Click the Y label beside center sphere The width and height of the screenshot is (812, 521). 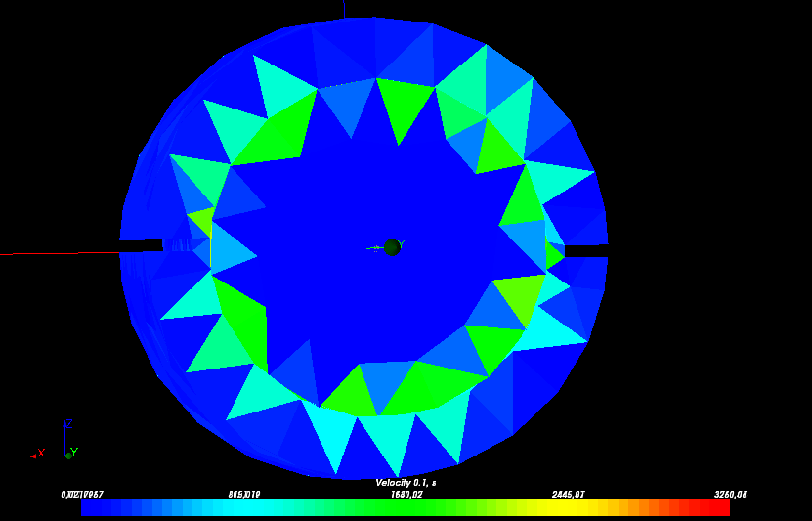pos(401,244)
